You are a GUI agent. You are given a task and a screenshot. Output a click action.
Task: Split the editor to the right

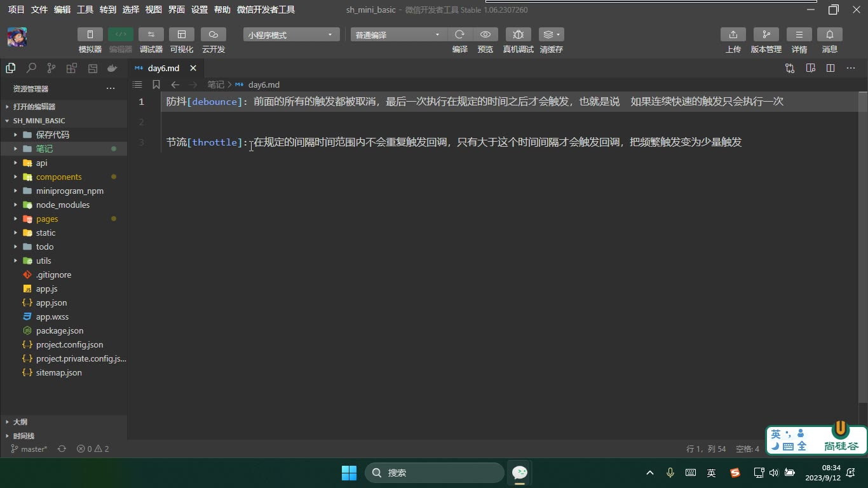[831, 68]
